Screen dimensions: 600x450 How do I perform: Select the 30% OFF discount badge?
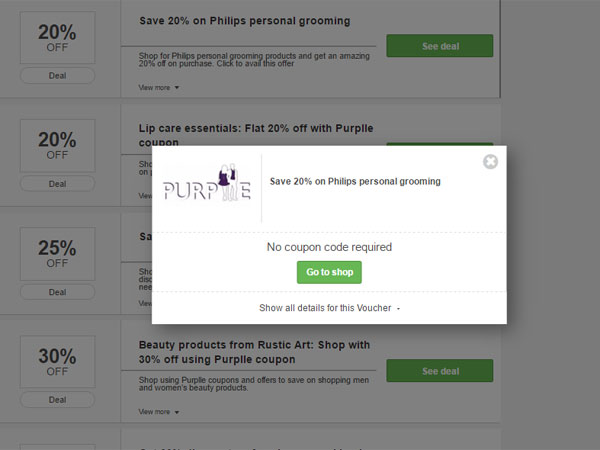pos(57,362)
